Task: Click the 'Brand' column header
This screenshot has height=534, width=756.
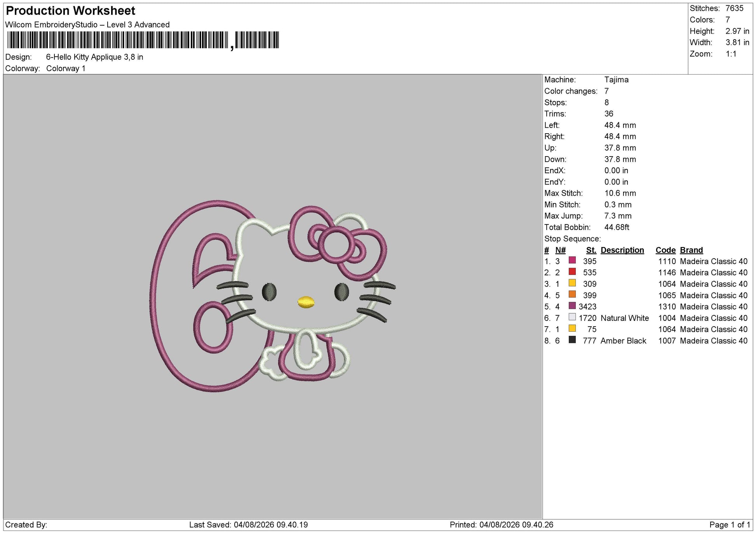Action: tap(691, 250)
